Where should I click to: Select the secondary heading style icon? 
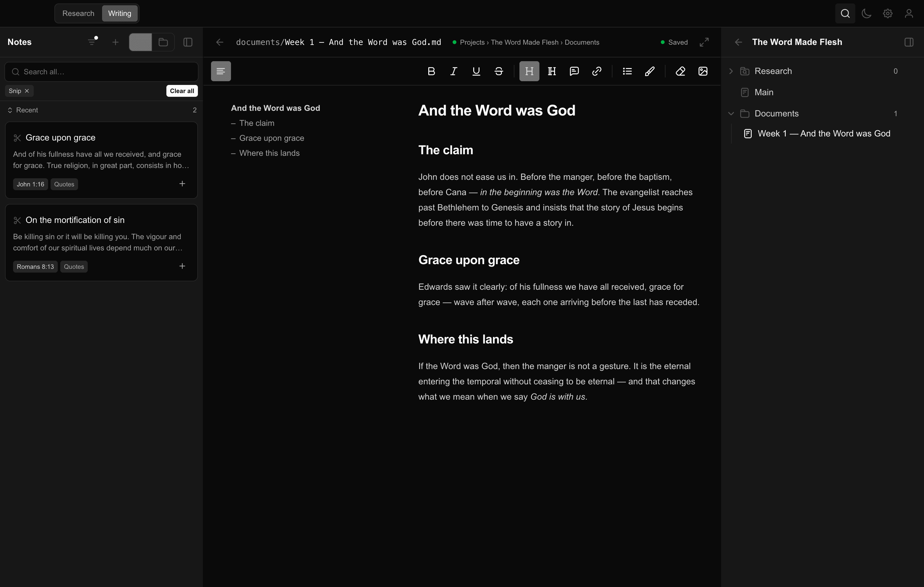pyautogui.click(x=552, y=71)
